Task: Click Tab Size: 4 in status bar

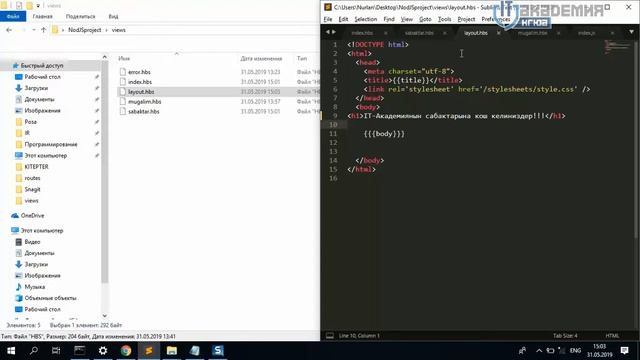Action: [565, 336]
